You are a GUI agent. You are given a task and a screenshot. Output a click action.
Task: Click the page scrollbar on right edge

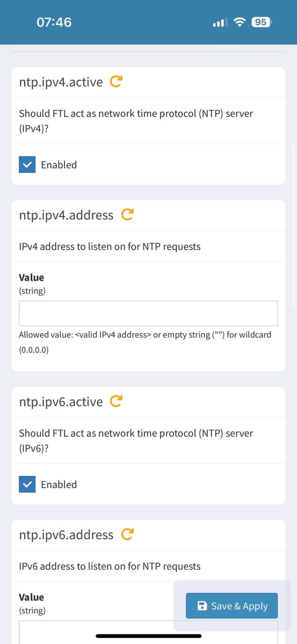(x=294, y=225)
